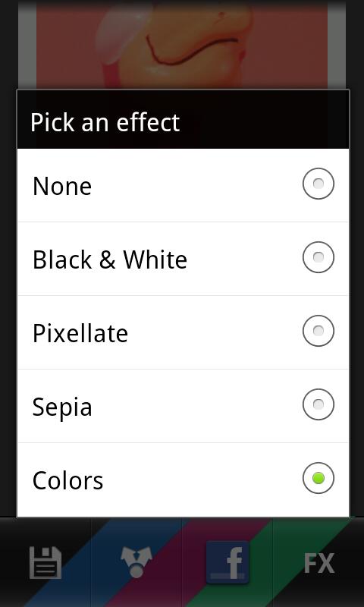The image size is (364, 607).
Task: Select the Black & White radio button
Action: pyautogui.click(x=318, y=257)
